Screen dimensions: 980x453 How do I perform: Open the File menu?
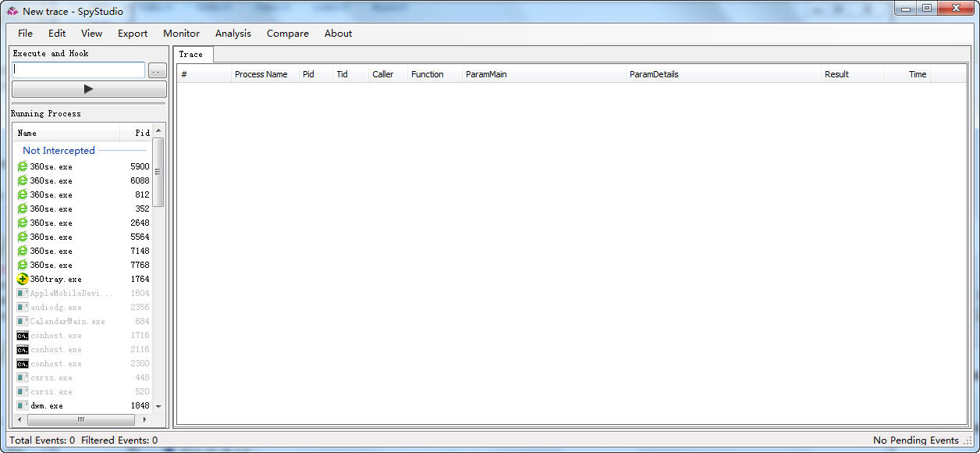point(25,34)
